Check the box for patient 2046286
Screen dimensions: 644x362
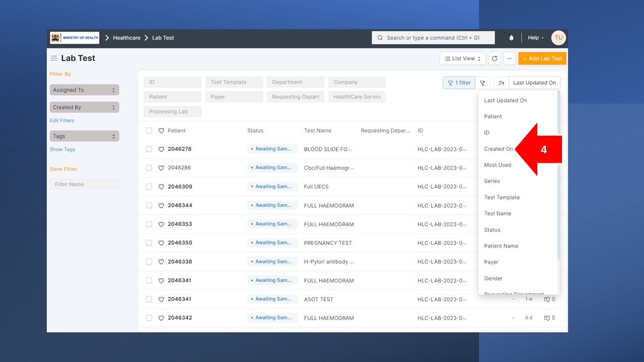(x=149, y=168)
